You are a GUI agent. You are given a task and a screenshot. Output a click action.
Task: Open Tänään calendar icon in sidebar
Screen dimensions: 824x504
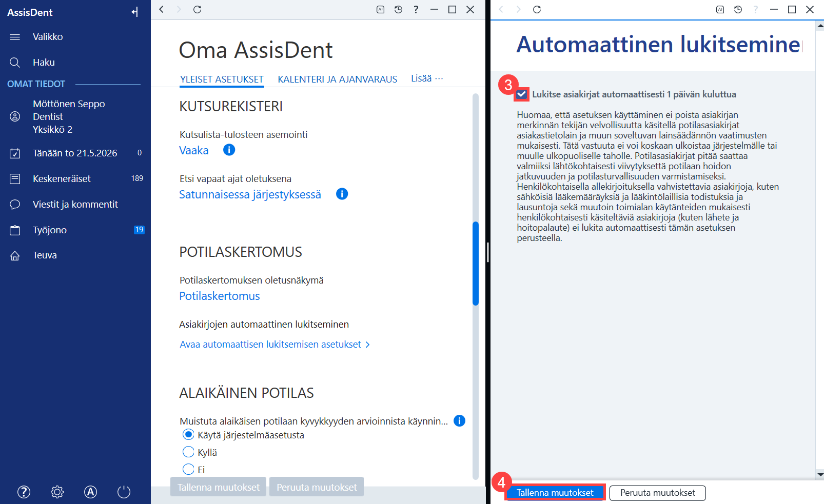[15, 153]
